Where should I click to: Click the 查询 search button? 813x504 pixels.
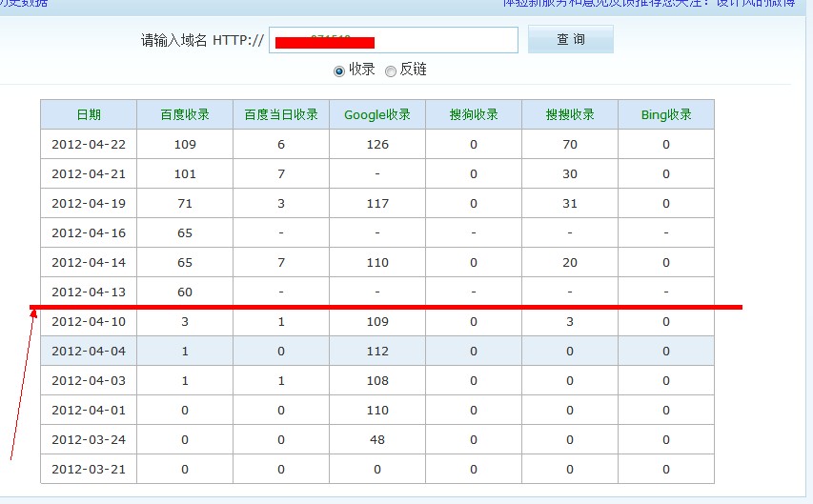[570, 39]
